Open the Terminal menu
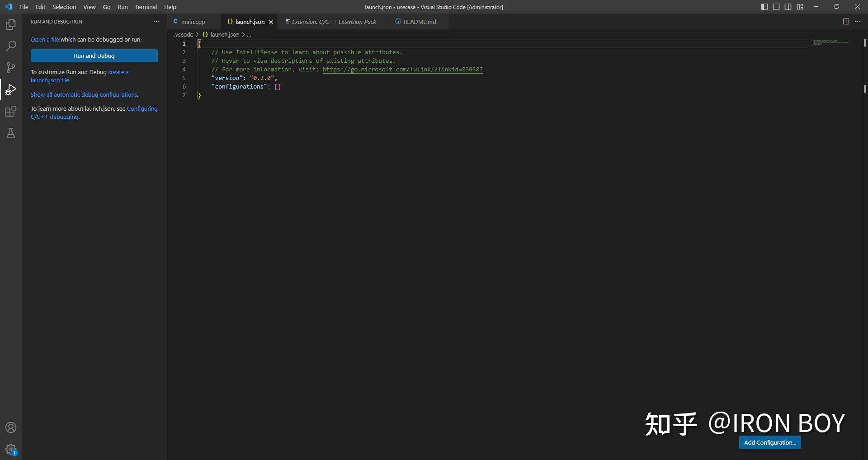The image size is (868, 460). (146, 7)
